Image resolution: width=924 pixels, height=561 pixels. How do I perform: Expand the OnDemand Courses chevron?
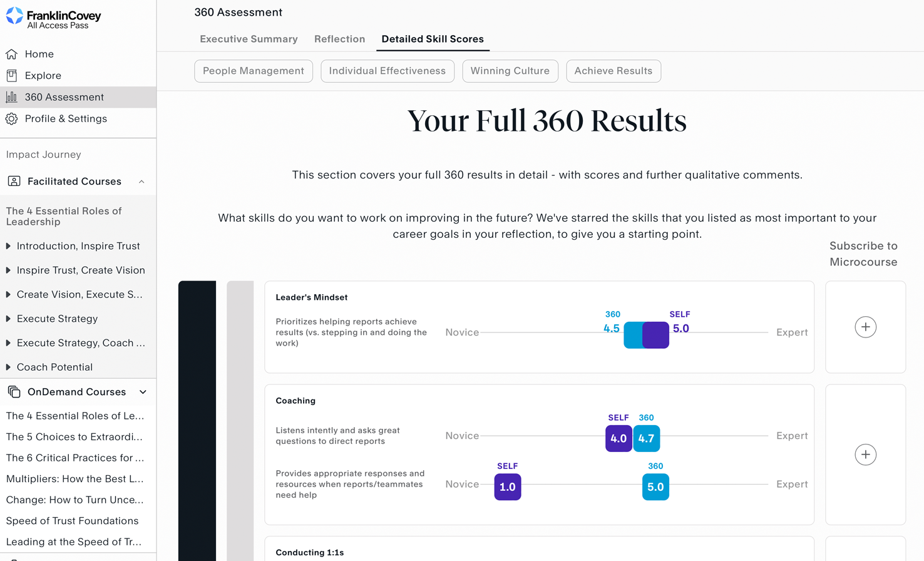point(143,392)
